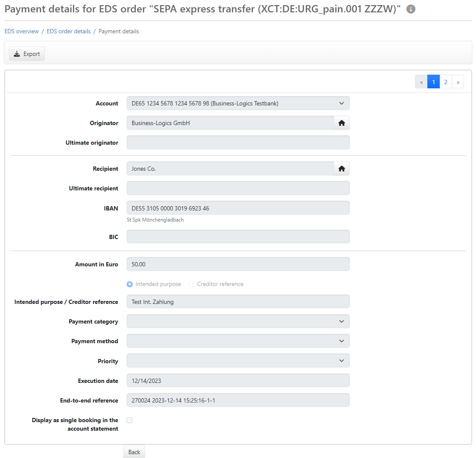This screenshot has height=458, width=476.
Task: Click the Account label
Action: [107, 104]
